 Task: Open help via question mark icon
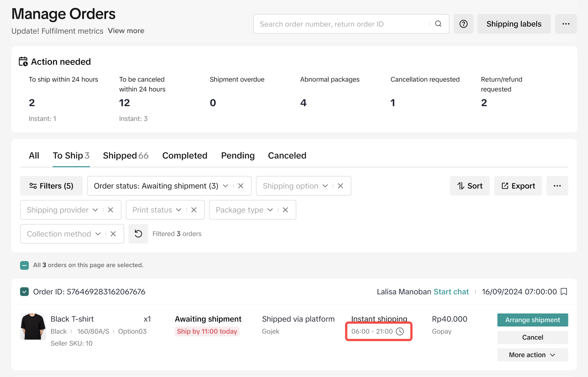463,24
